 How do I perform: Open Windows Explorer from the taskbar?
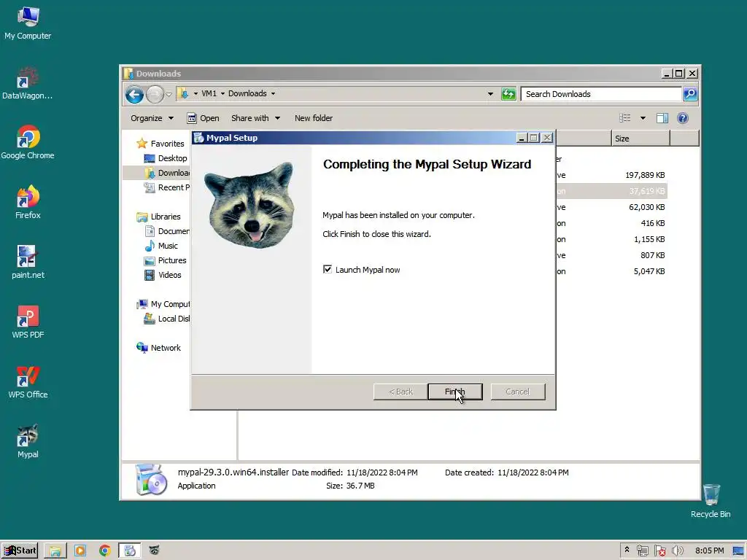[x=55, y=551]
